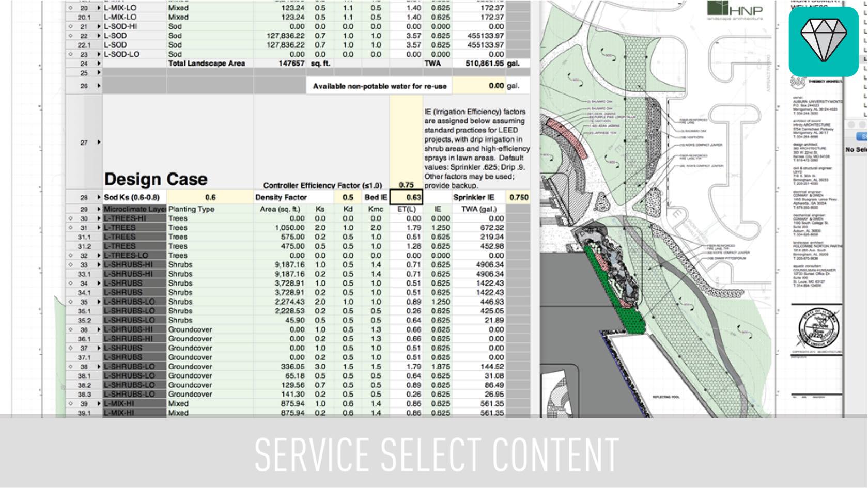The width and height of the screenshot is (868, 488).
Task: Click the Kmc column header
Action: click(376, 209)
